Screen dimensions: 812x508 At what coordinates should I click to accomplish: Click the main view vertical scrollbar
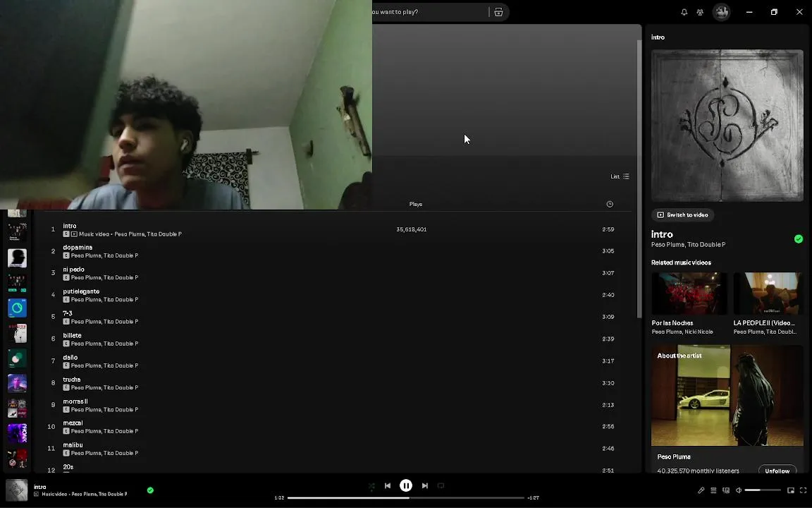click(639, 179)
